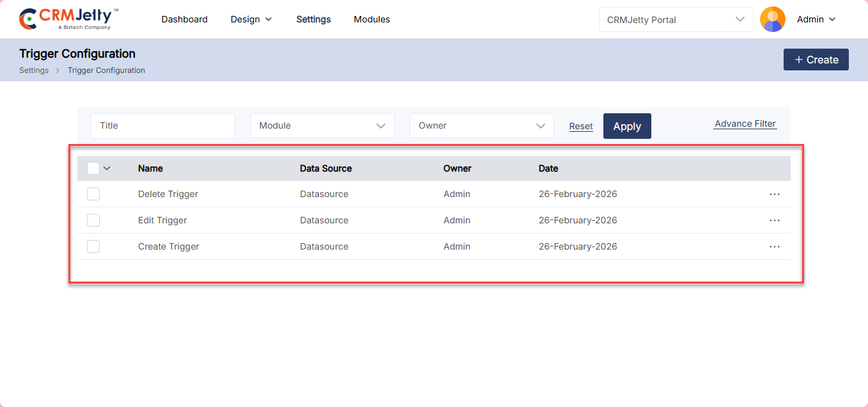Tick the select-all checkbox in header
Image resolution: width=868 pixels, height=407 pixels.
tap(93, 168)
